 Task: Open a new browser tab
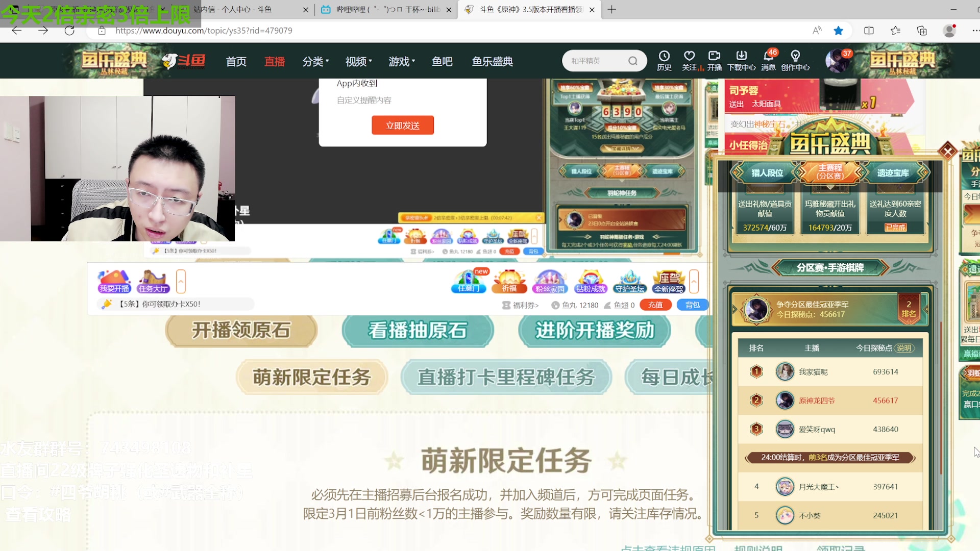pos(611,9)
